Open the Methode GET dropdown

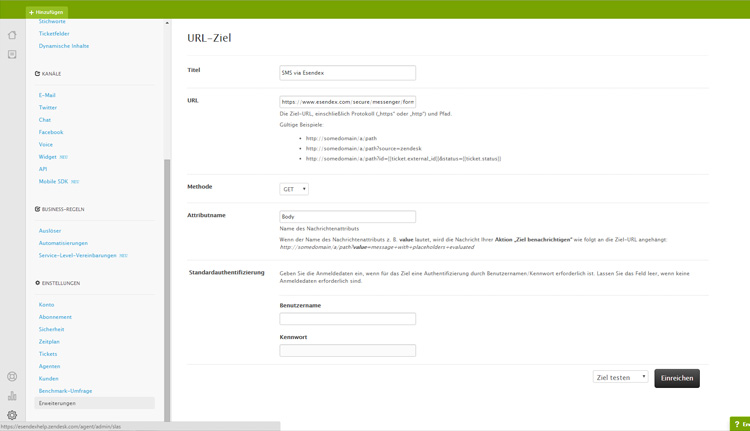coord(294,189)
